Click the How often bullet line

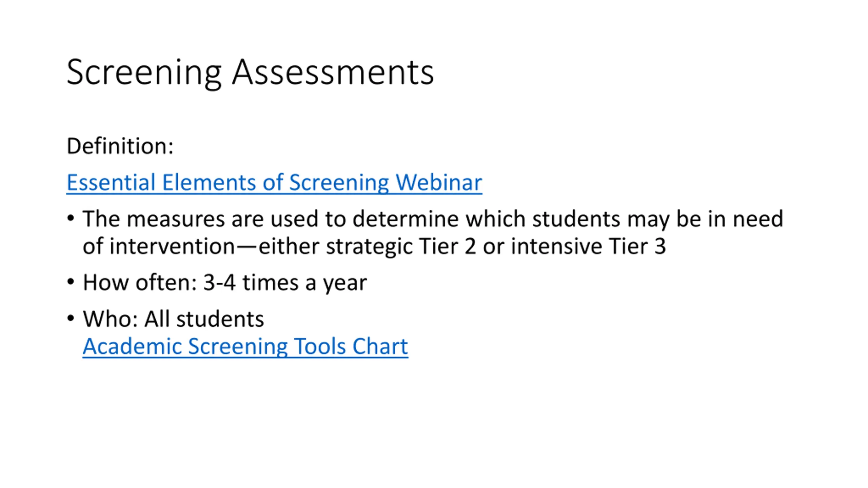point(224,283)
